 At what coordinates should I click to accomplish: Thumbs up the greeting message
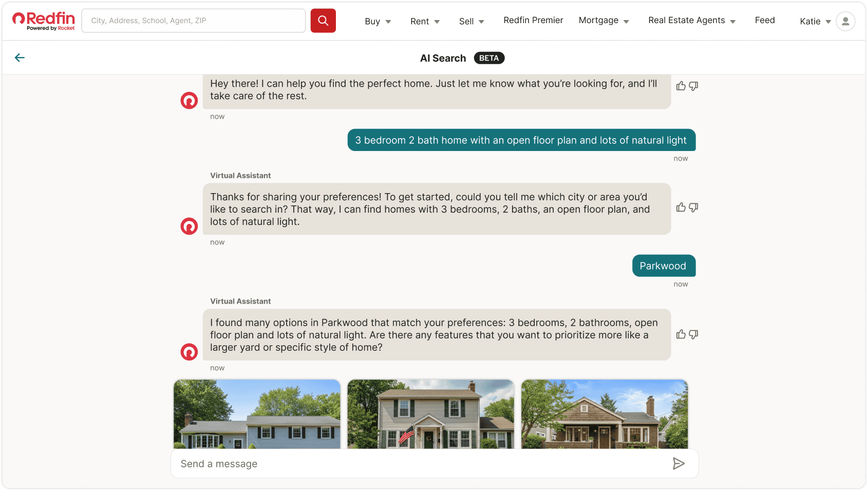pyautogui.click(x=681, y=86)
